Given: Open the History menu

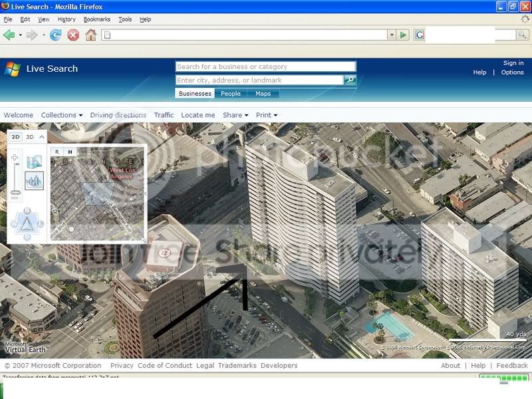Looking at the screenshot, I should coord(66,19).
